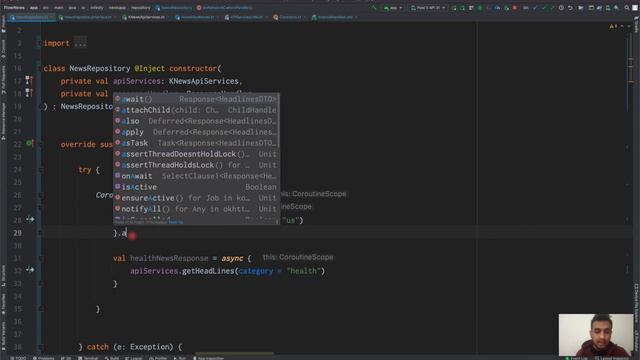Click the history clock icon in toolbar
The height and width of the screenshot is (360, 640).
pyautogui.click(x=561, y=8)
